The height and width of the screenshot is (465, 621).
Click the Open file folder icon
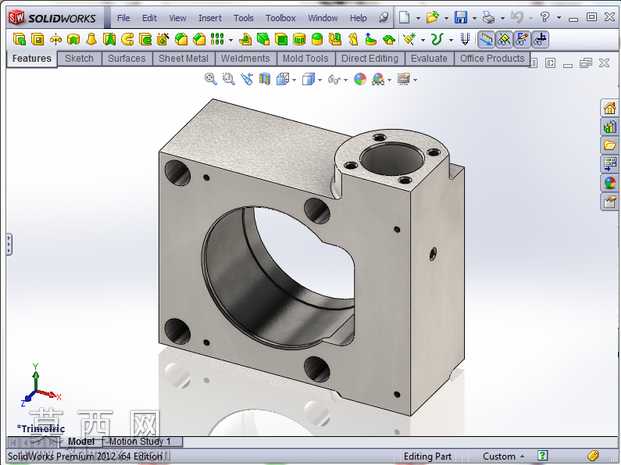(432, 17)
